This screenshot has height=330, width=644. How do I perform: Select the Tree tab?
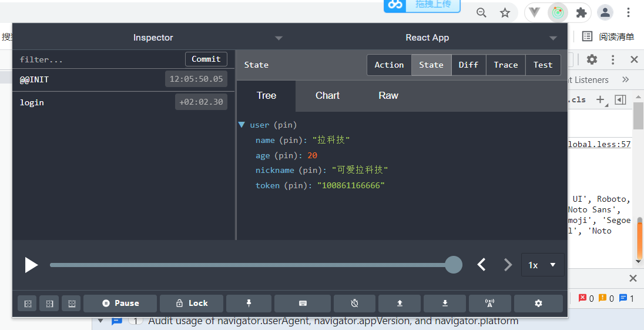coord(266,96)
